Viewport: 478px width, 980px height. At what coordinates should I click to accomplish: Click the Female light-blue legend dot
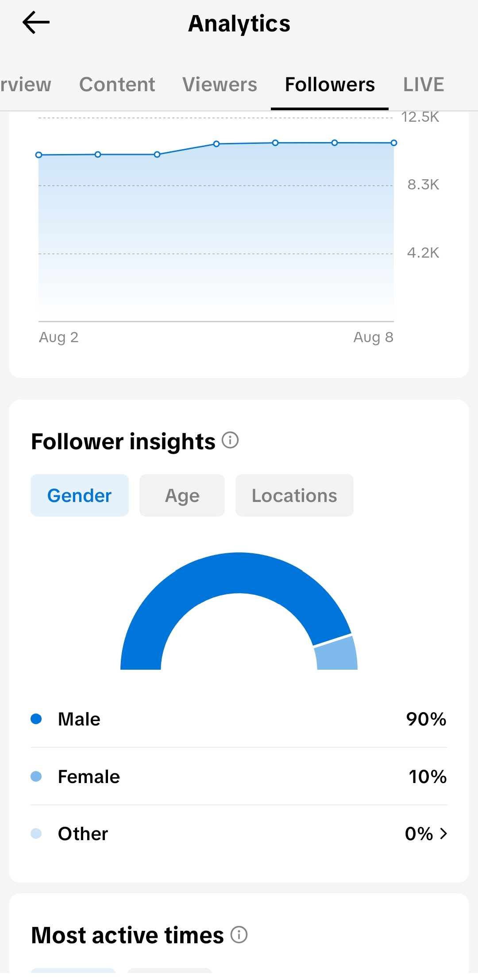(x=36, y=776)
